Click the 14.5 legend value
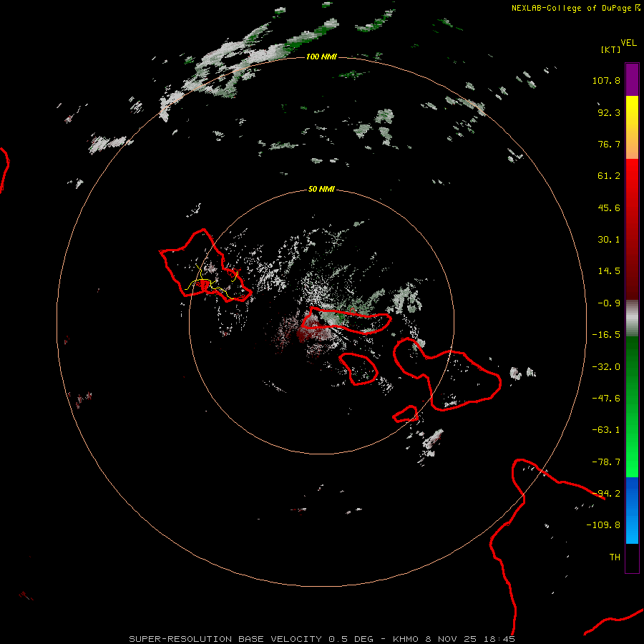Screen dimensions: 644x644 click(609, 271)
